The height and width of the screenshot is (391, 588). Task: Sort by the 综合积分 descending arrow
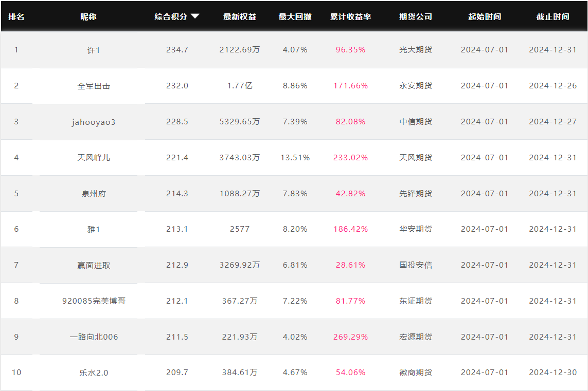[x=195, y=16]
